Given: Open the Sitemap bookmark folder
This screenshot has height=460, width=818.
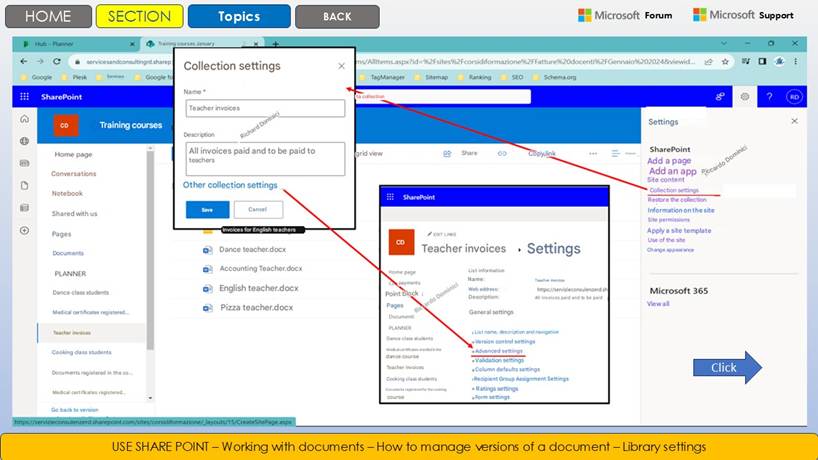Looking at the screenshot, I should coord(431,77).
